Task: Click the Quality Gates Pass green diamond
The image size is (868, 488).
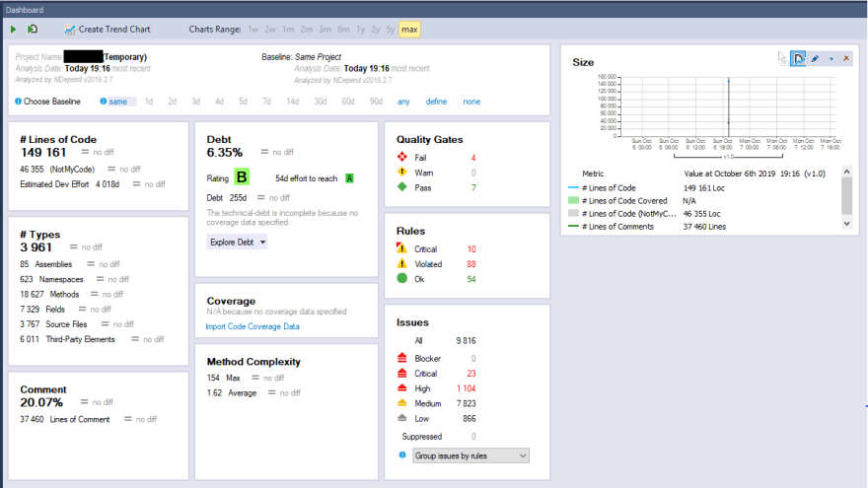Action: coord(402,187)
